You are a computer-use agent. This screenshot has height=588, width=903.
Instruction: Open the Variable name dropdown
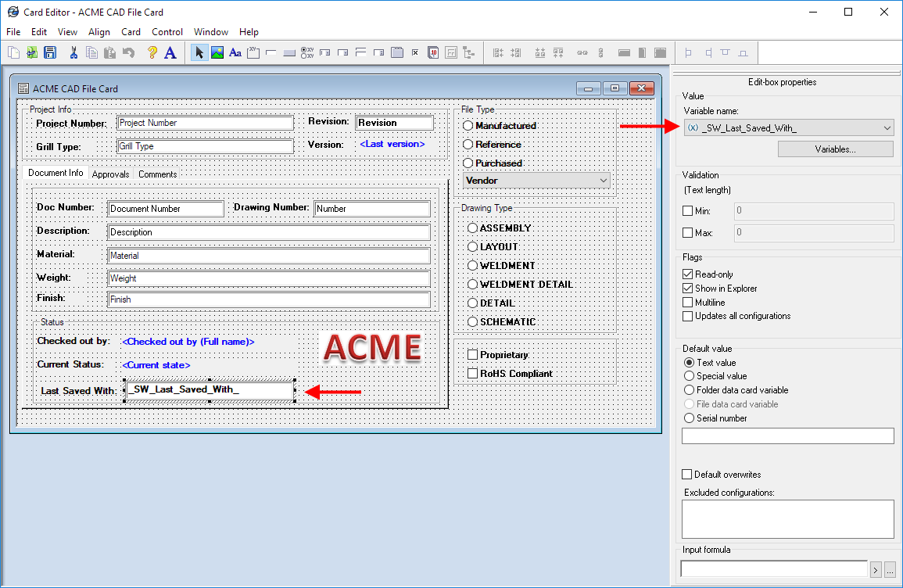887,127
